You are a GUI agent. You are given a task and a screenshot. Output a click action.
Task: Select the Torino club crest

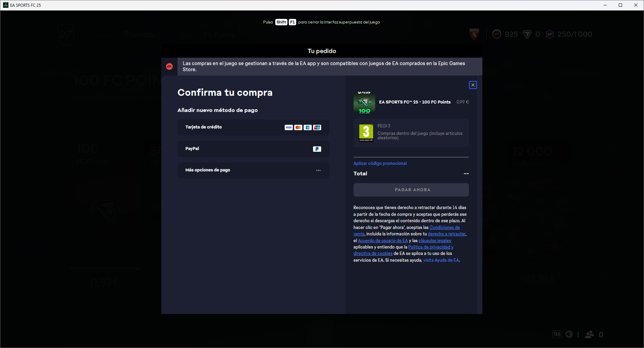[x=474, y=34]
